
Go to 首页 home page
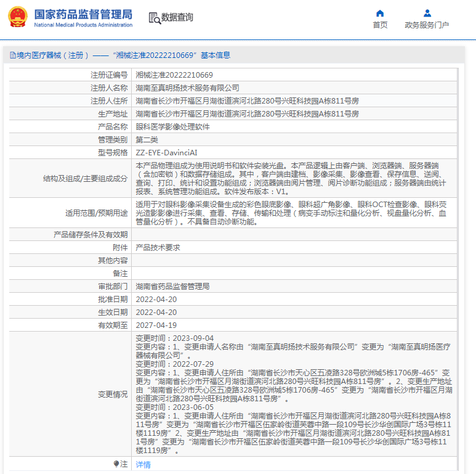[380, 25]
